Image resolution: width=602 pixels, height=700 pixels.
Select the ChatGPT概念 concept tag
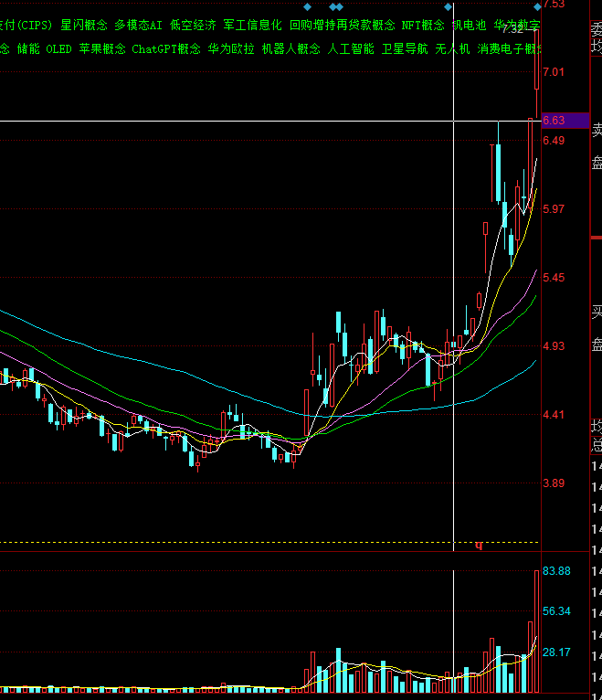166,48
